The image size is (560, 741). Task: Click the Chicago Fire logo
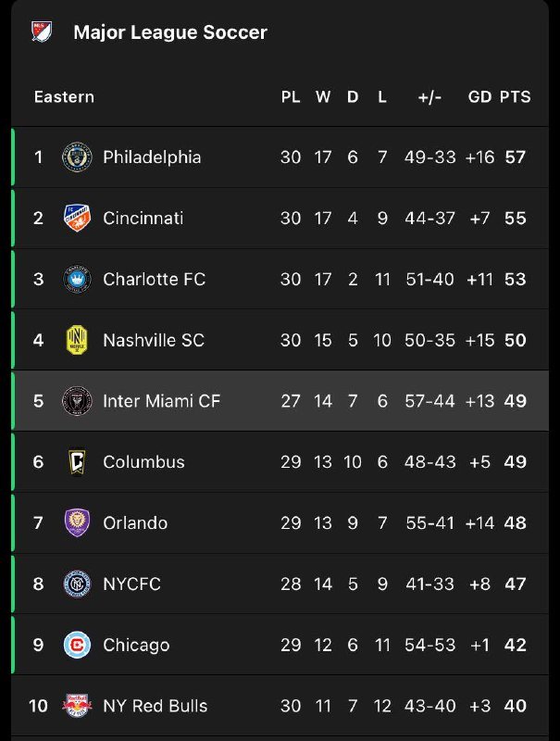click(76, 645)
